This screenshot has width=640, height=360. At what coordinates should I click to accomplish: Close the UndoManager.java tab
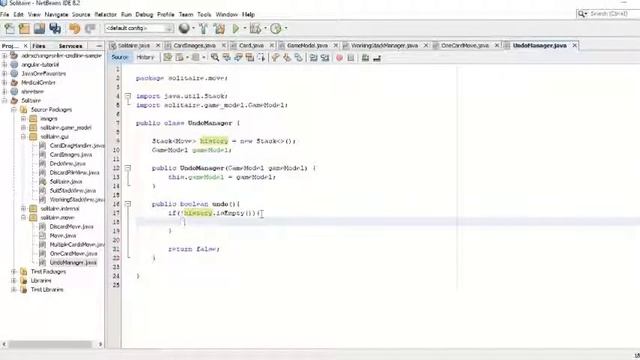(x=575, y=45)
